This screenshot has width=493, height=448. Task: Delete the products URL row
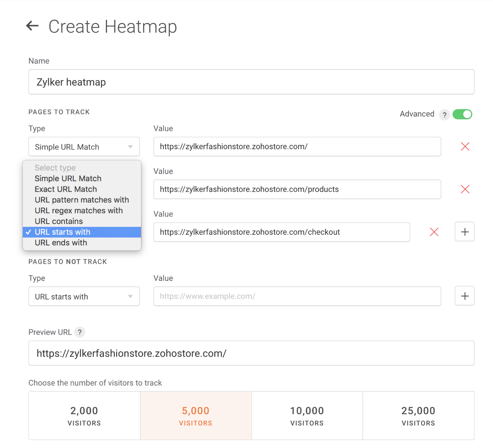[x=465, y=189]
